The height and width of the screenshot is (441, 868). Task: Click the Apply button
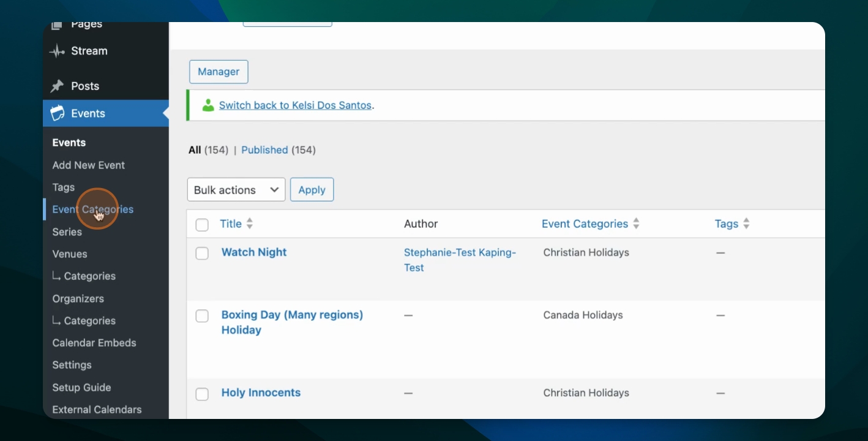(312, 190)
